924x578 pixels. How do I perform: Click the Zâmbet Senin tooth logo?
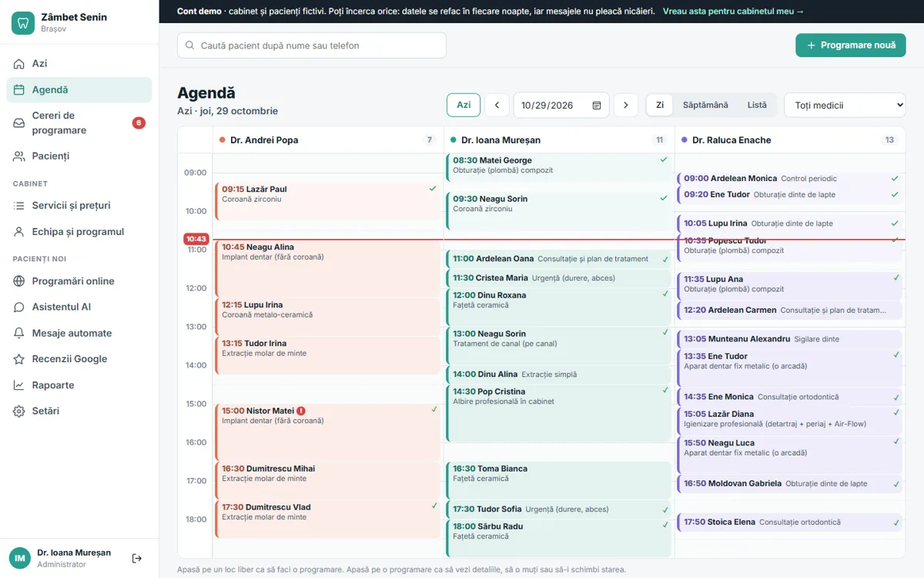[x=23, y=22]
